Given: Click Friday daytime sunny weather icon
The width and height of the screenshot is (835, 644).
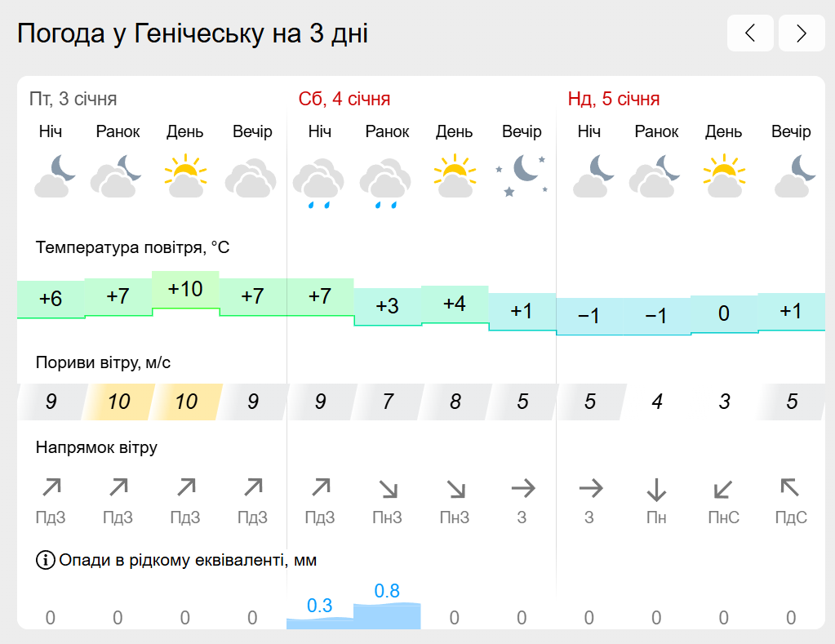Looking at the screenshot, I should tap(185, 175).
